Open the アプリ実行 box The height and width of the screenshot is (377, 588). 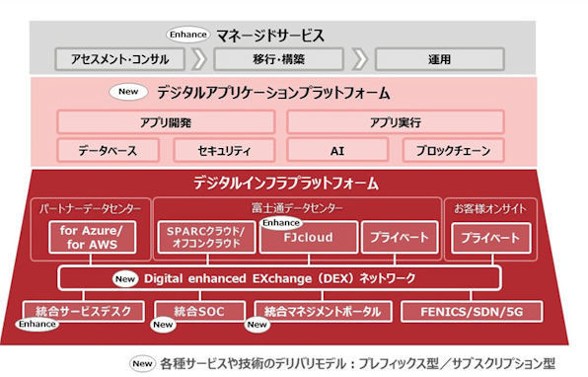pos(396,122)
